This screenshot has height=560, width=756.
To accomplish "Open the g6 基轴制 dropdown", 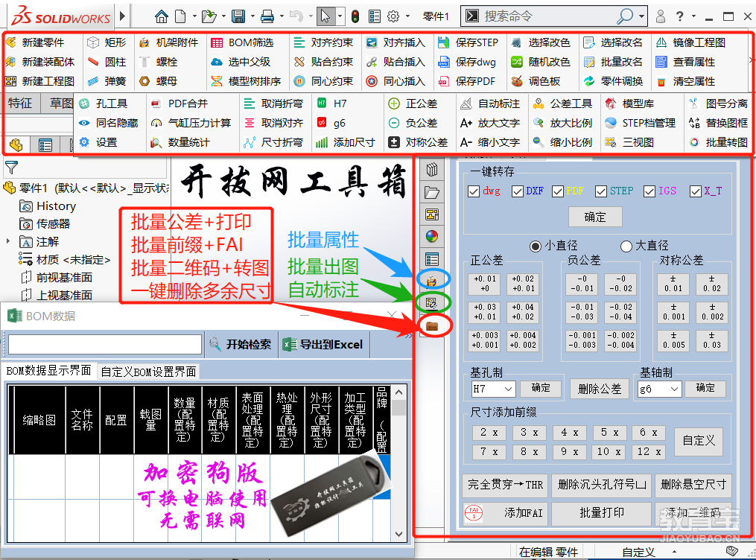I will pyautogui.click(x=659, y=389).
